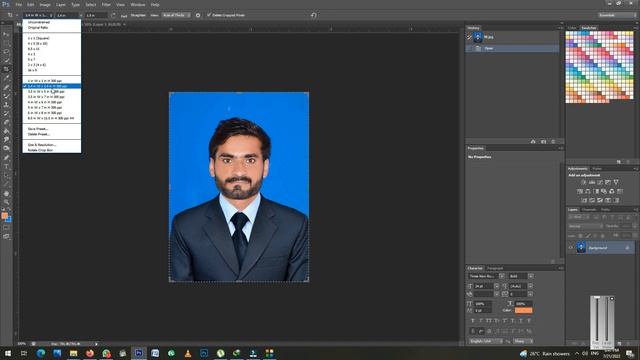Viewport: 640px width, 360px height.
Task: Choose Unconstrained from crop preset list
Action: tap(39, 22)
